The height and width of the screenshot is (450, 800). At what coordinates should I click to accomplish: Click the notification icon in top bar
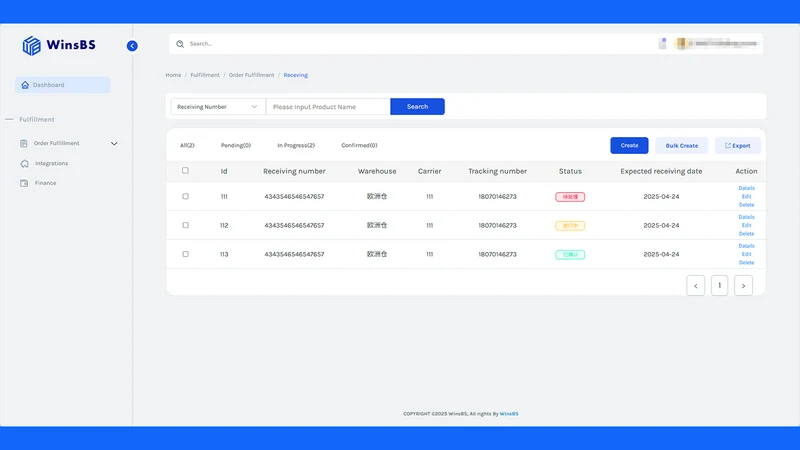pos(662,44)
